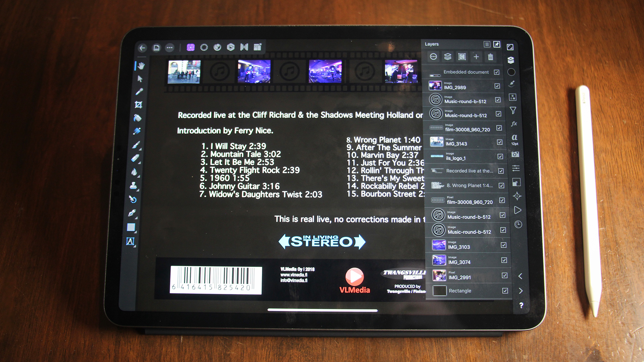This screenshot has height=362, width=644.
Task: Delete the selected layer using the trash button
Action: click(x=491, y=57)
